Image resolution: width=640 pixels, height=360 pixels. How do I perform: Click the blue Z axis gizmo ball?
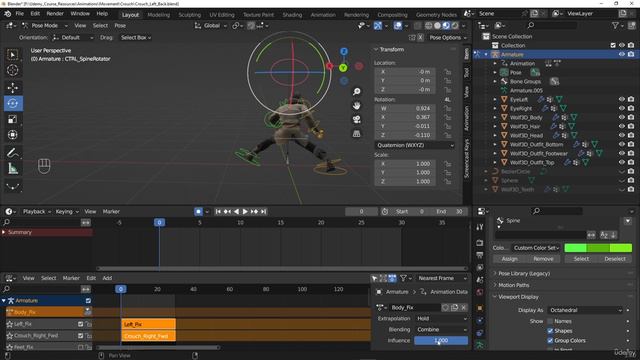pyautogui.click(x=344, y=51)
